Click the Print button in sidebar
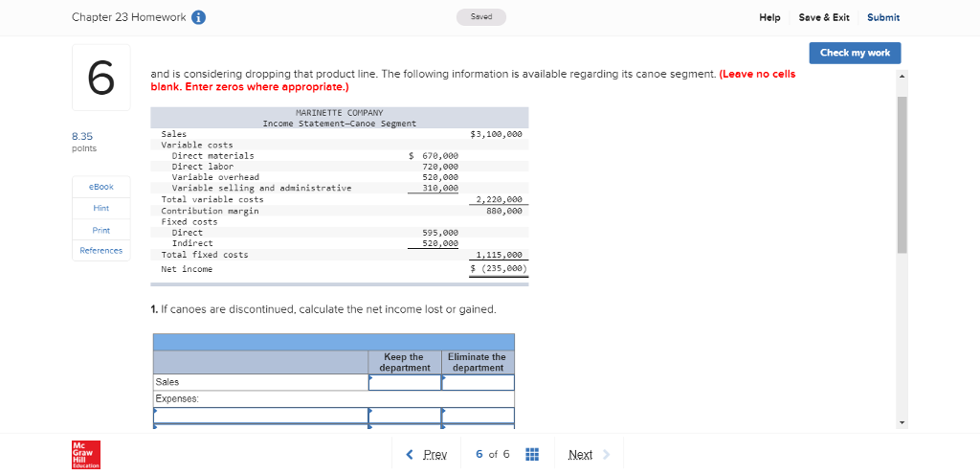 tap(100, 230)
